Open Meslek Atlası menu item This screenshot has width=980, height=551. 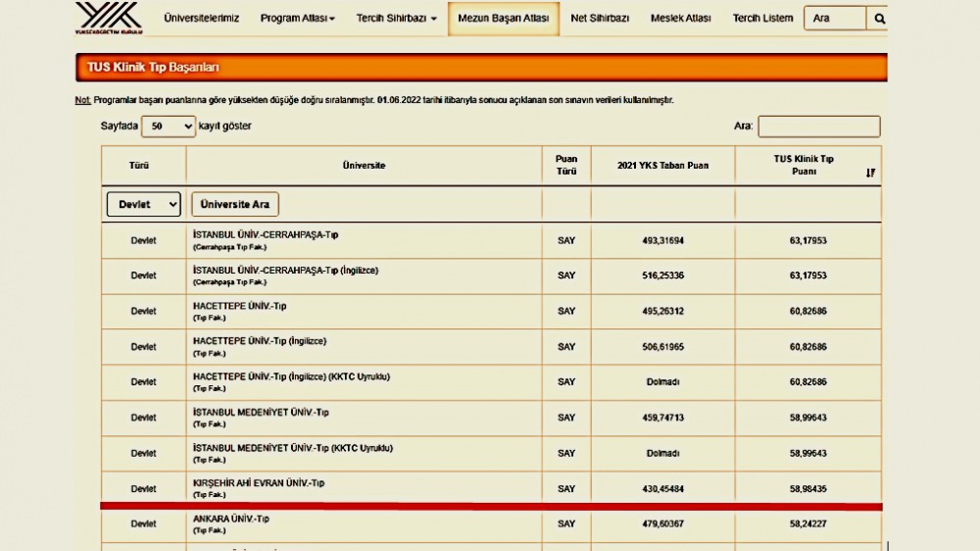point(681,18)
